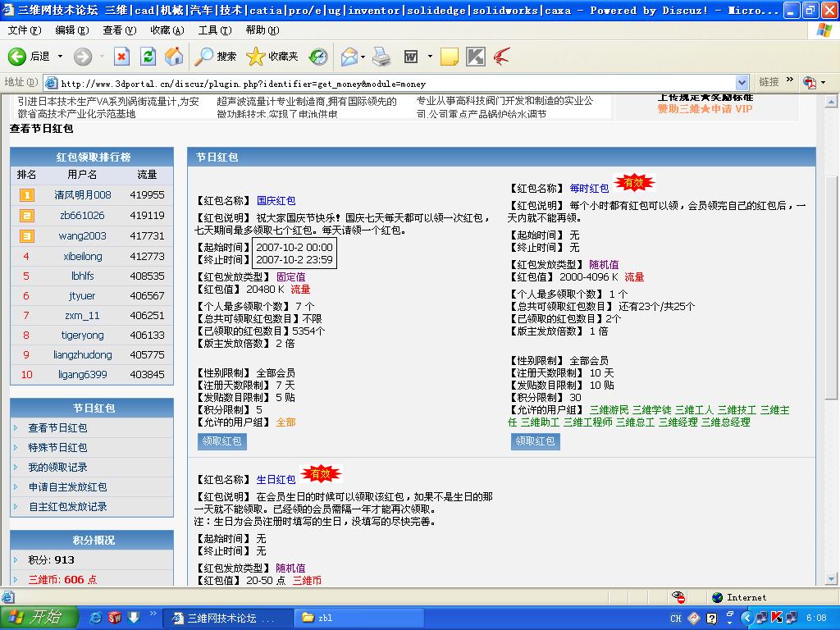
Task: Click the Kaspersky K toolbar icon
Action: click(x=475, y=57)
